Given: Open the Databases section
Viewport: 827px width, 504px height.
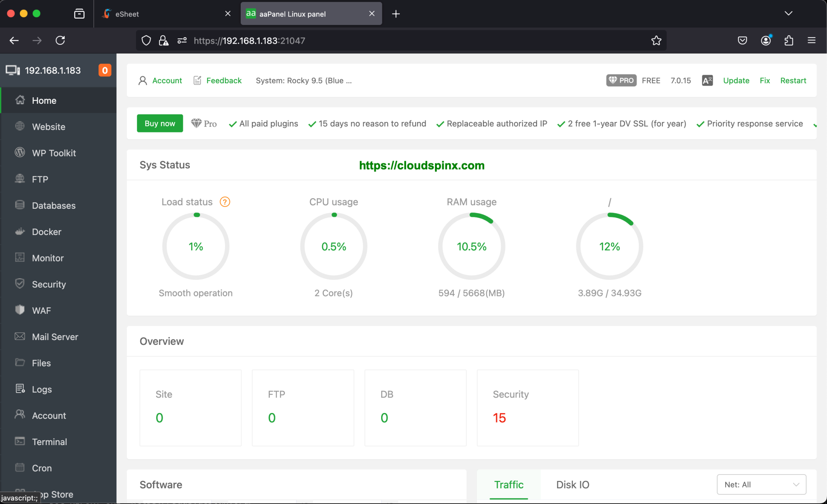Looking at the screenshot, I should (x=53, y=205).
